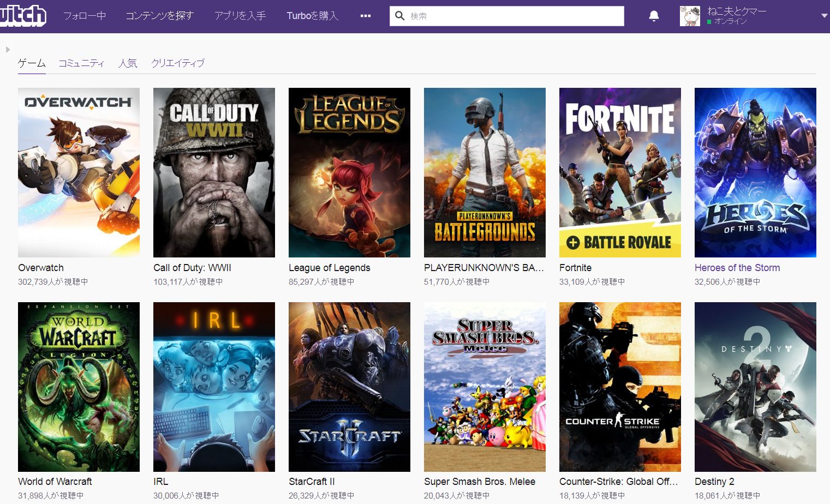Open the Super Smash Bros. Melee cover
The image size is (830, 504).
pyautogui.click(x=485, y=387)
